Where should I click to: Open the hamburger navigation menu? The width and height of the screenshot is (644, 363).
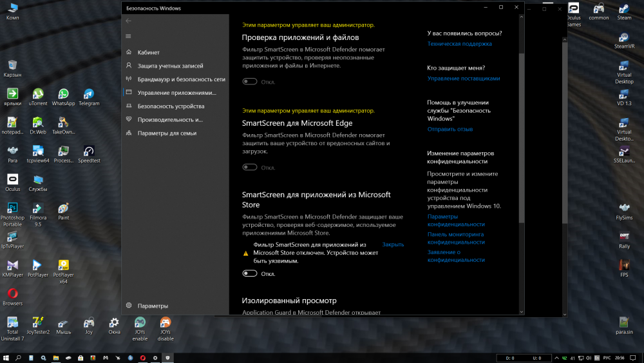[x=129, y=36]
